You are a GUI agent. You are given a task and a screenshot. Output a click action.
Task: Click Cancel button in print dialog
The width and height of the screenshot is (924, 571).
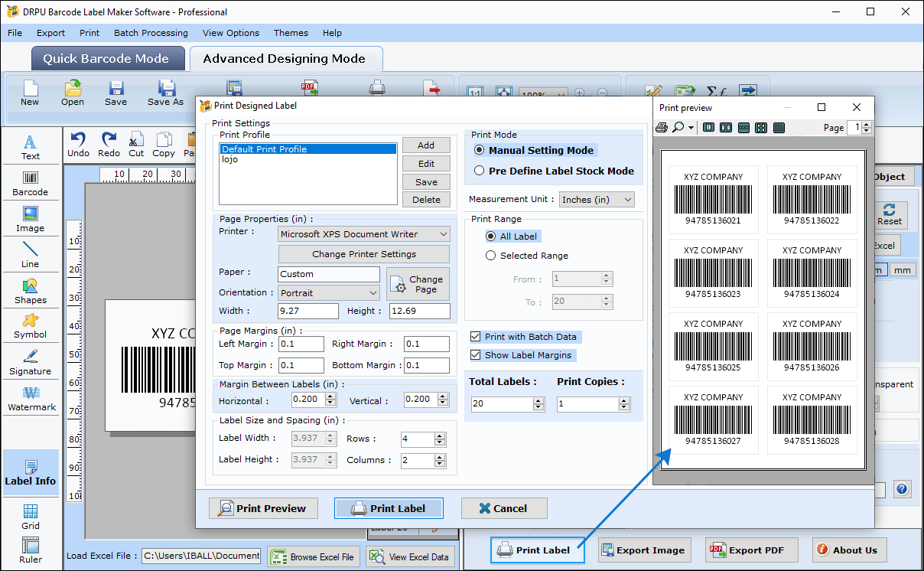click(504, 508)
